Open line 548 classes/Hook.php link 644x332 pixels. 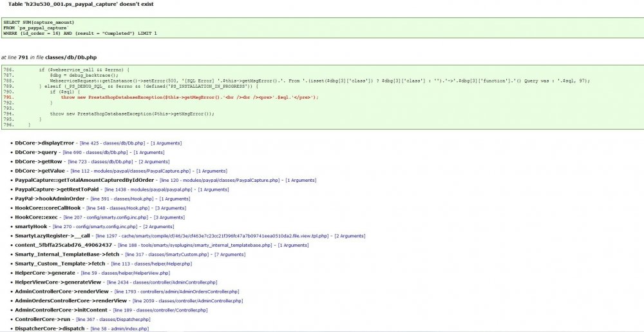pyautogui.click(x=119, y=208)
